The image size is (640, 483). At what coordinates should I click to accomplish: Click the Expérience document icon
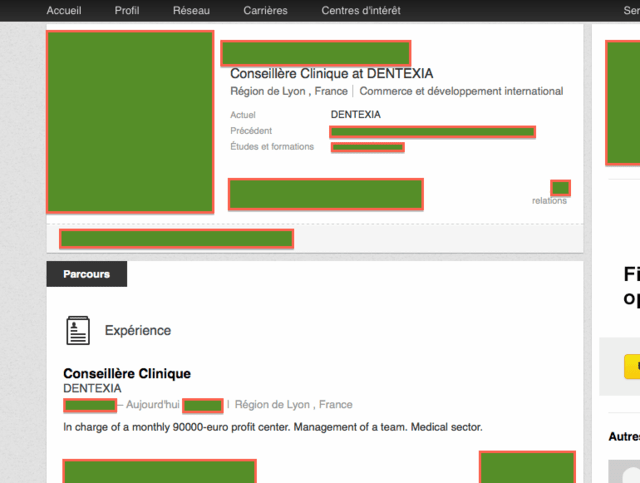click(x=78, y=330)
